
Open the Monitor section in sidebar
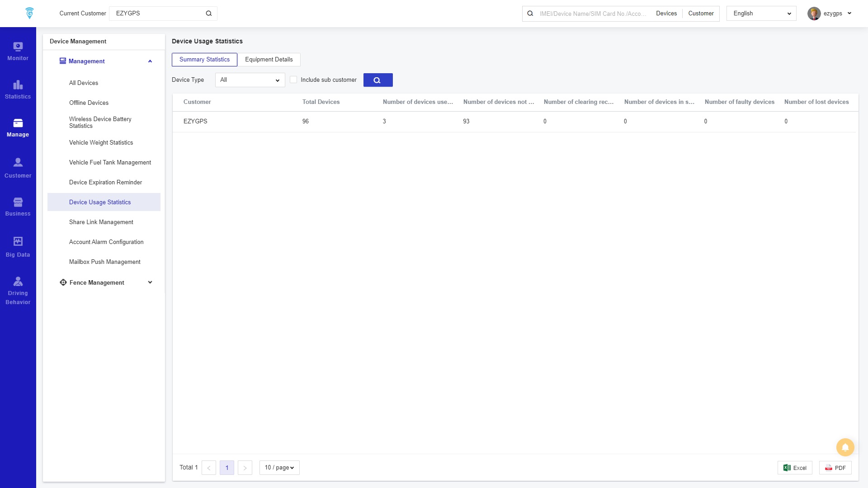pos(18,51)
